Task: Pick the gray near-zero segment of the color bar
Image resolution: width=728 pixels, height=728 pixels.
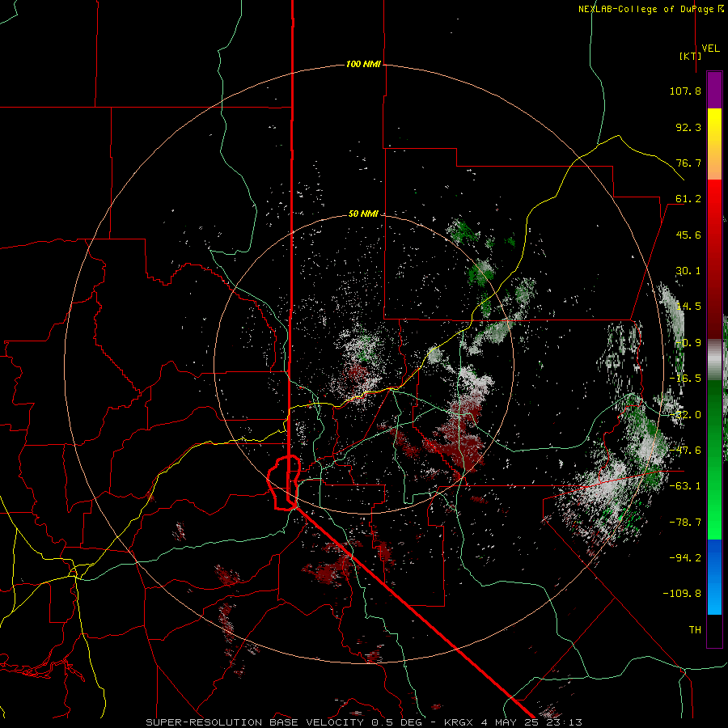Action: (714, 360)
